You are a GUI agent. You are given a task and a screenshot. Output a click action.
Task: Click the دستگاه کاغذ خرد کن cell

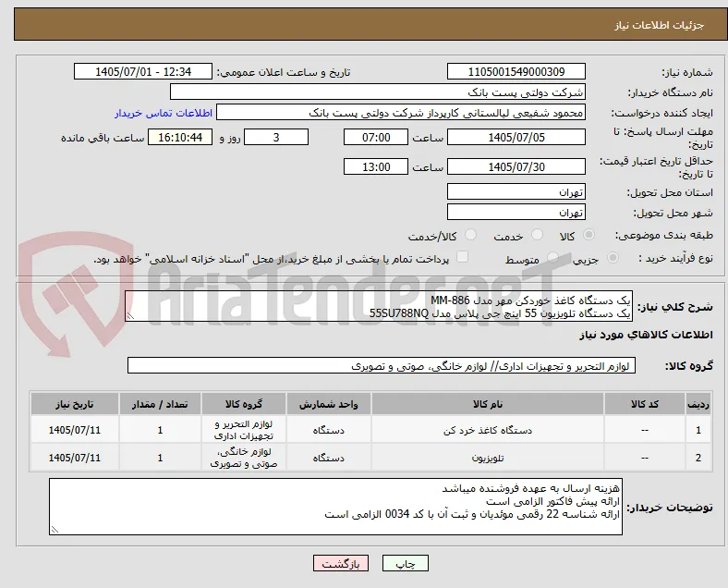pos(488,430)
